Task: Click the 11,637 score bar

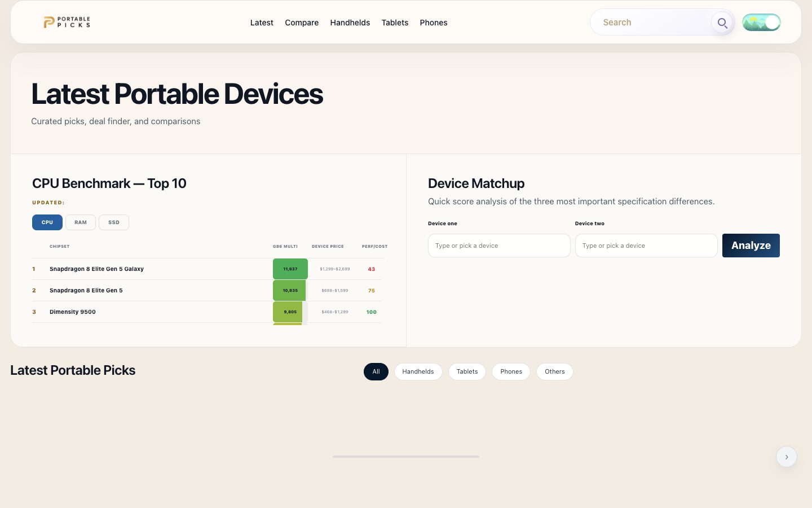Action: [290, 269]
